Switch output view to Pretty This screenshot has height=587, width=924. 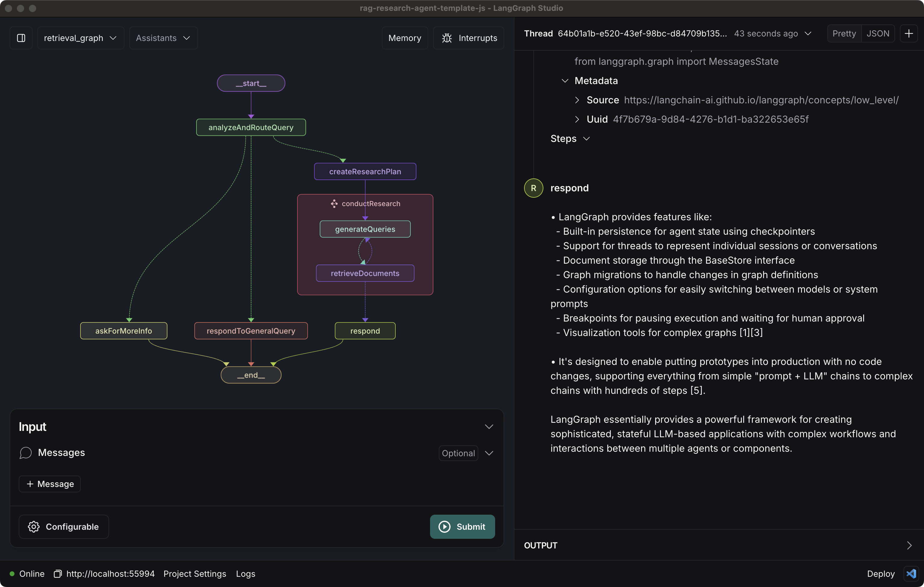844,33
